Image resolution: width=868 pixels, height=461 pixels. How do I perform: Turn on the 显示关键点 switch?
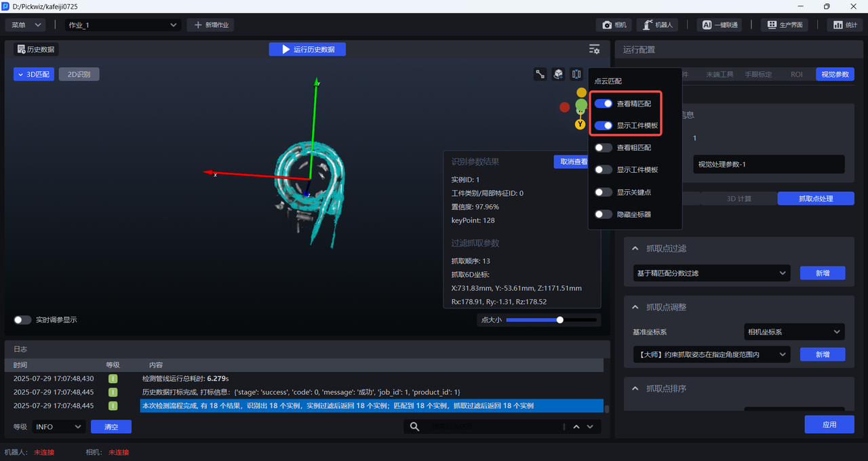click(604, 193)
